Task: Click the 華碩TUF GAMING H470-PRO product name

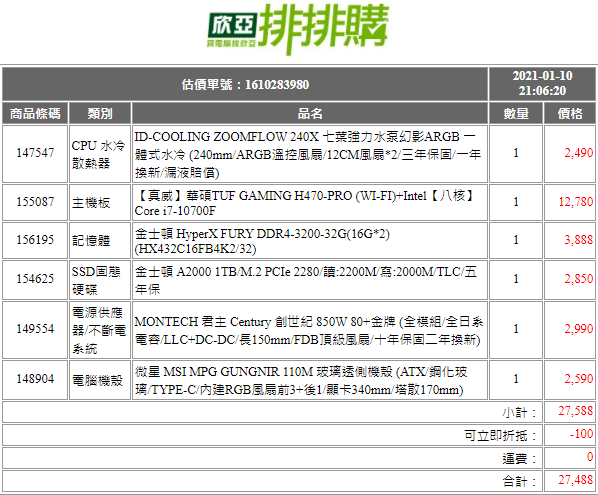Action: pyautogui.click(x=305, y=203)
